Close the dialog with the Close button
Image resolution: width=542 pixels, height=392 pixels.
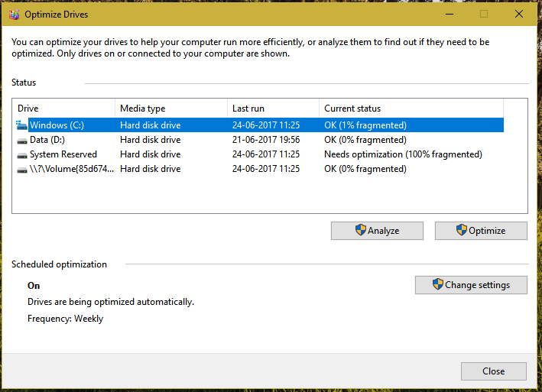pos(494,371)
